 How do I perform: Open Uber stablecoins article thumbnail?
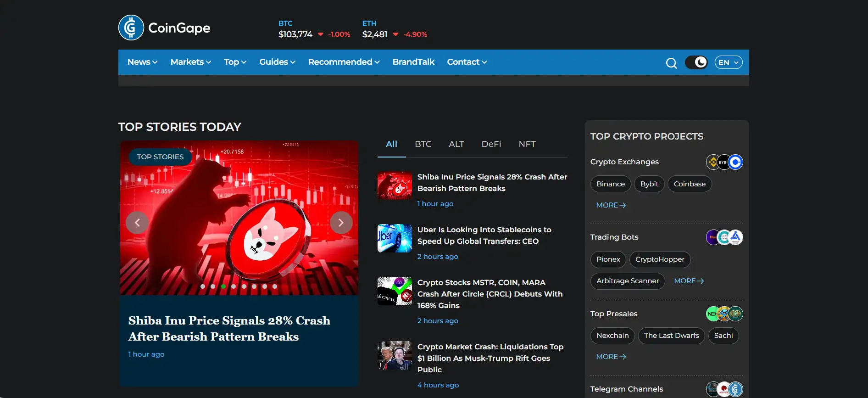pyautogui.click(x=395, y=238)
